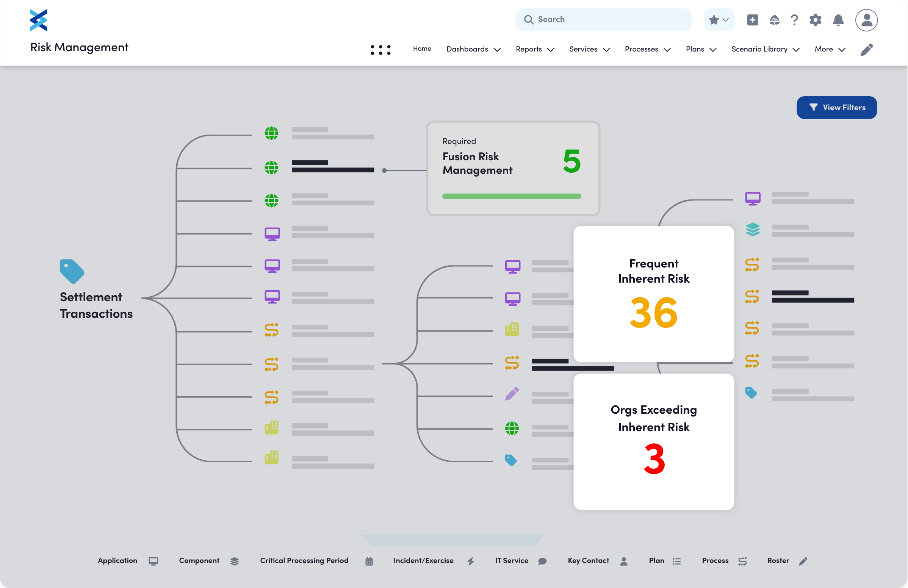Click the Risk Management app title
Screen dimensions: 908x588
coord(79,47)
